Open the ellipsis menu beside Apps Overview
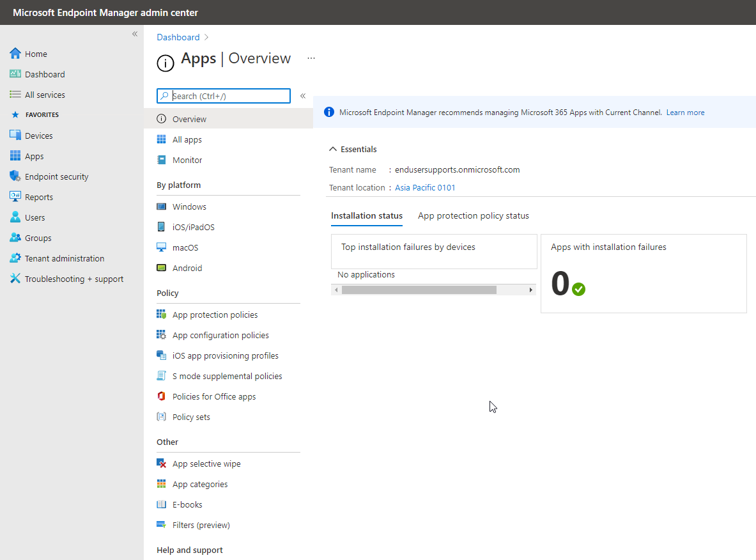This screenshot has width=756, height=560. click(x=311, y=58)
